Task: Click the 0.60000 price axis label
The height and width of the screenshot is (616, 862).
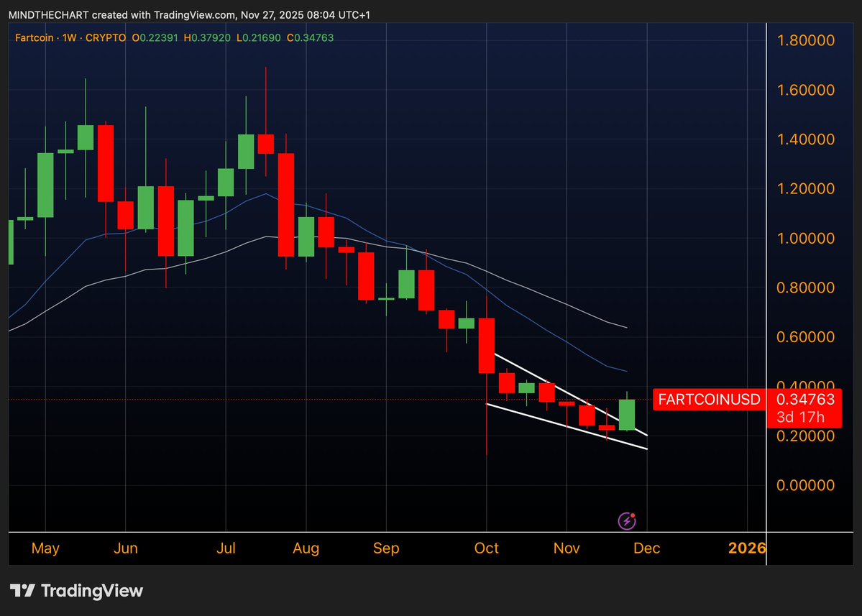Action: point(805,337)
